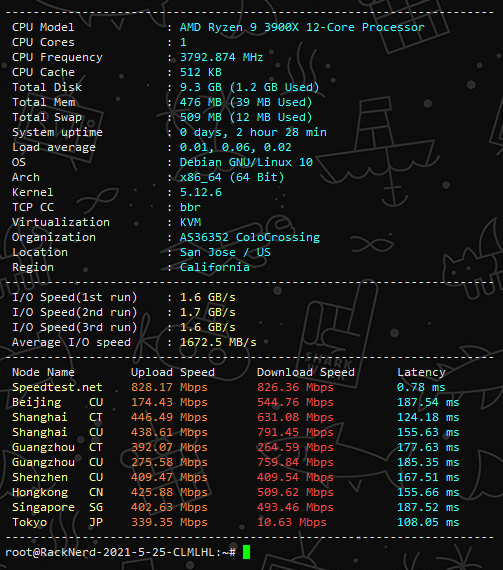Click the bbr TCP CC value
Image resolution: width=503 pixels, height=570 pixels.
190,207
